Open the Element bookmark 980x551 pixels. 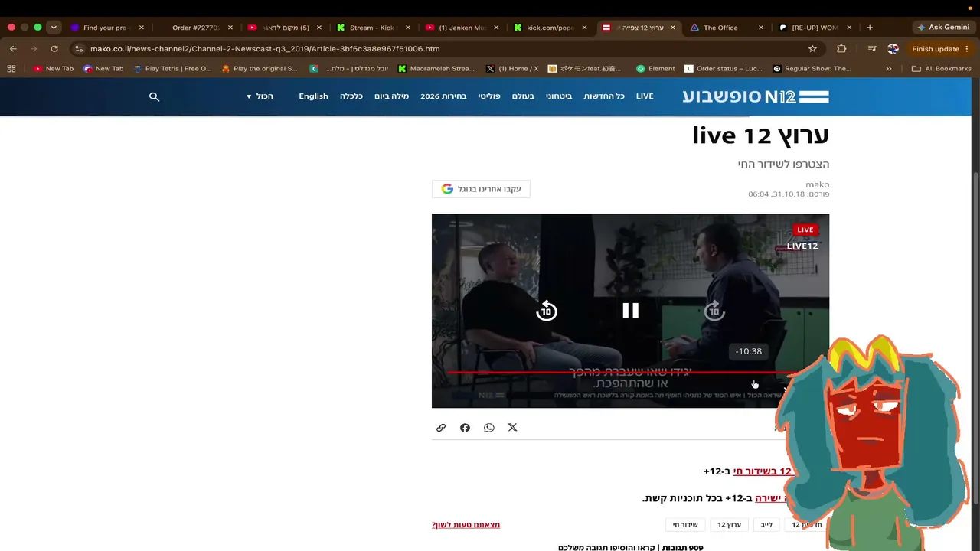click(x=655, y=69)
